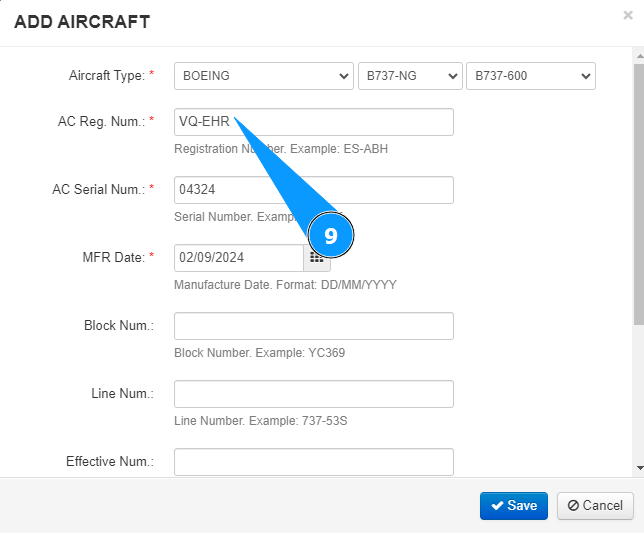Click the scrollbar down arrow
Screen dimensions: 644x533
click(x=639, y=467)
